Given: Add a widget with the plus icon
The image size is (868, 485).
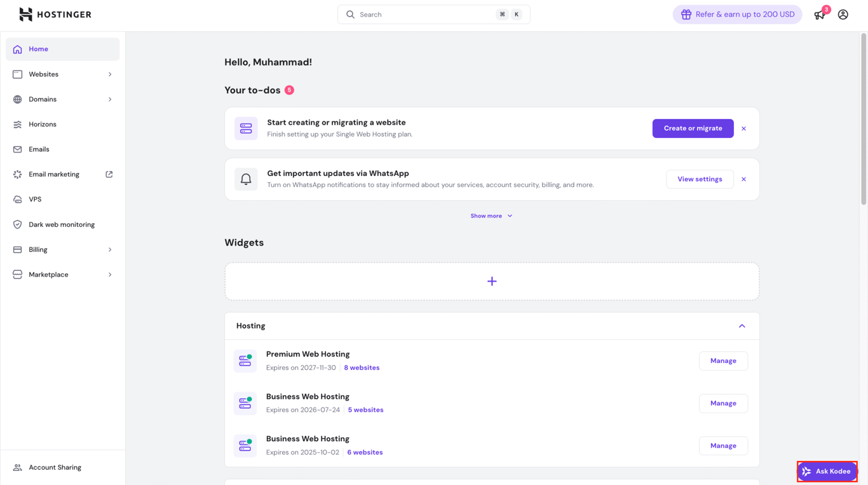Looking at the screenshot, I should pyautogui.click(x=492, y=282).
